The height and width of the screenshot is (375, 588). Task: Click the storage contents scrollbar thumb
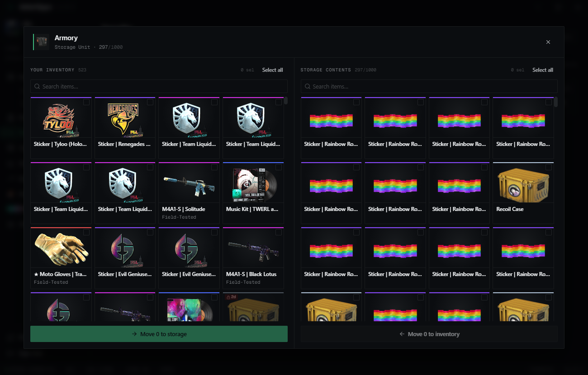click(x=556, y=102)
